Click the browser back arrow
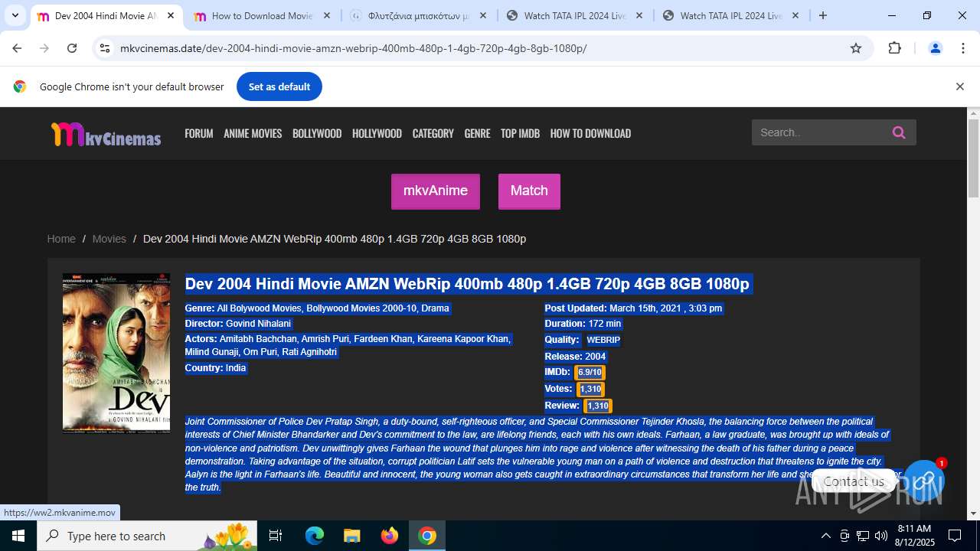Image resolution: width=980 pixels, height=551 pixels. 17,48
